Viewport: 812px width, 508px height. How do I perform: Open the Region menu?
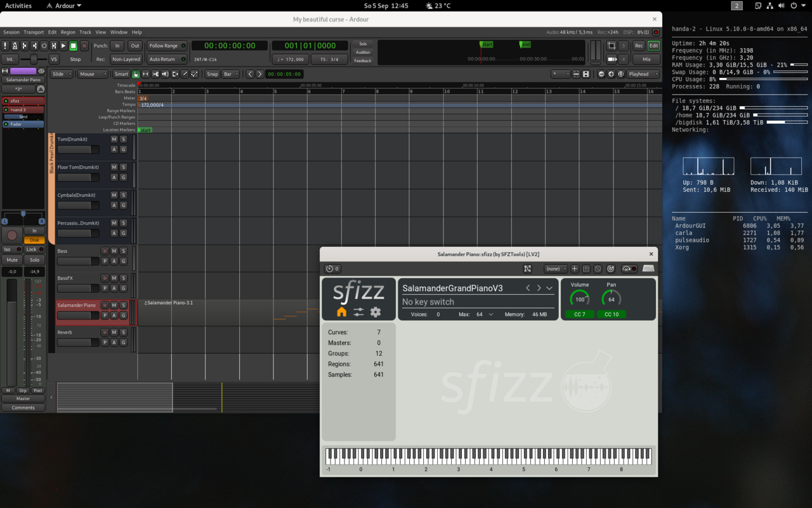pyautogui.click(x=68, y=32)
